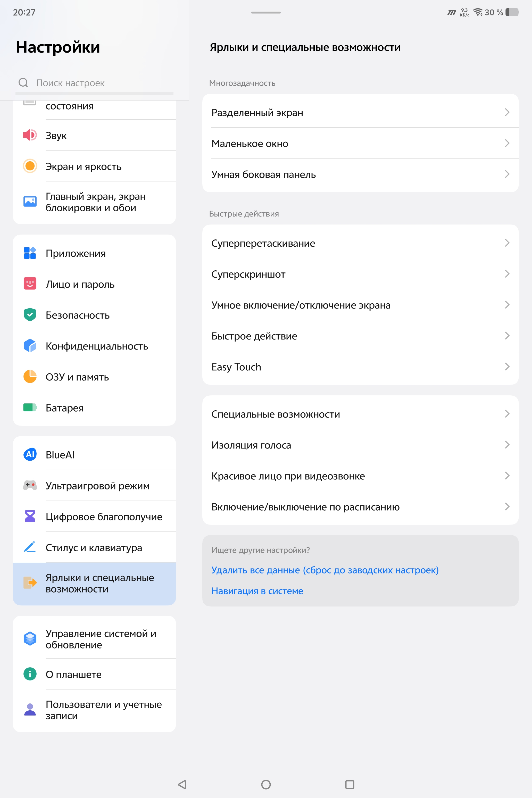The image size is (532, 798).
Task: Tap the Digital wellbeing hourglass icon
Action: click(x=30, y=516)
